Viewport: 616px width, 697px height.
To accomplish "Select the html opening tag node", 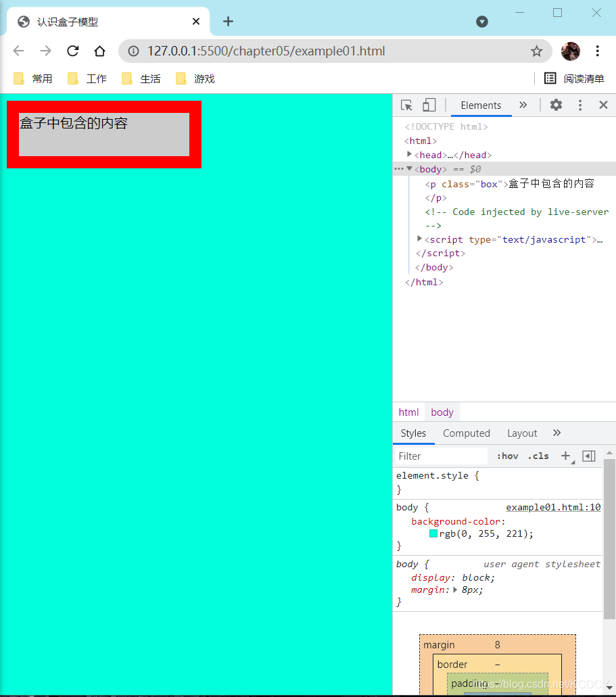I will (x=421, y=141).
